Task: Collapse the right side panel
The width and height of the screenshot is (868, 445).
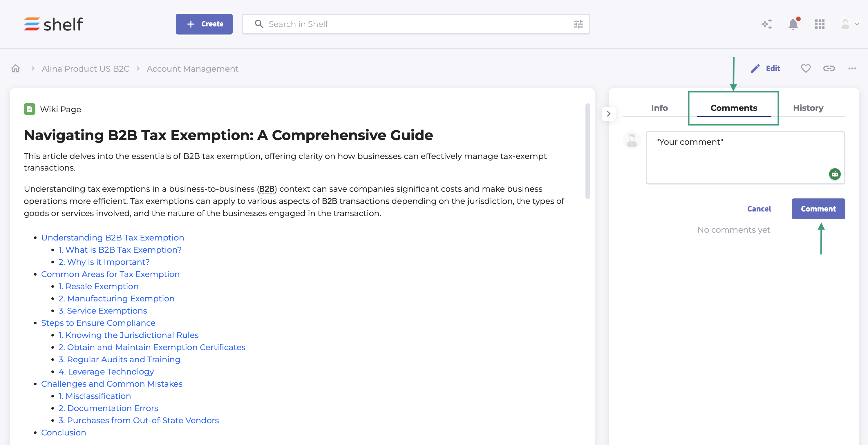Action: coord(609,114)
